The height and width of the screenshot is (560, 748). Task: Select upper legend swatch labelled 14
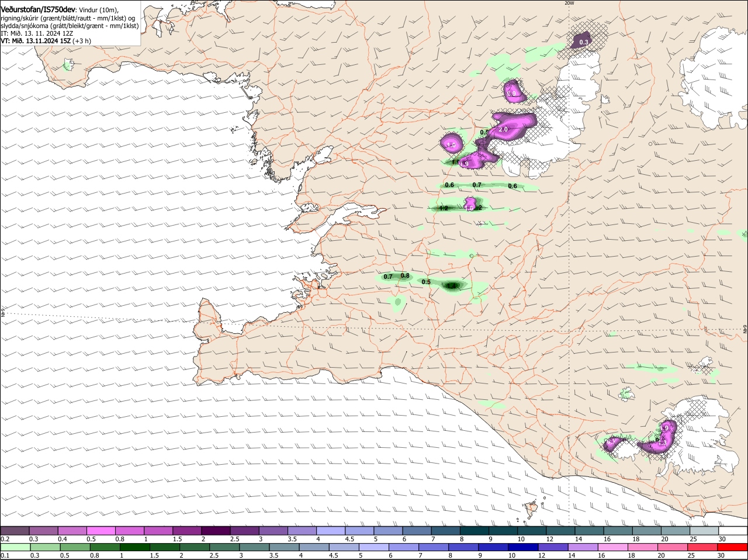click(588, 530)
